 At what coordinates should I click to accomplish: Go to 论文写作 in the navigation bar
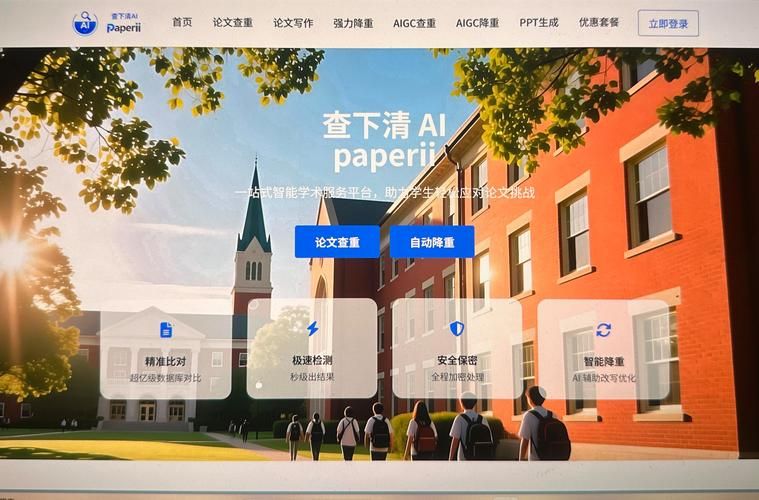point(293,23)
